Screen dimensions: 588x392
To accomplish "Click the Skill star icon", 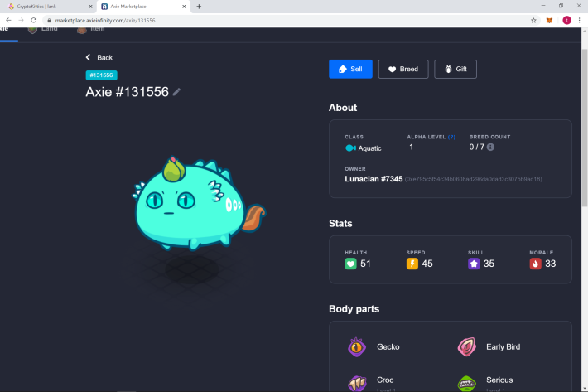I will (474, 264).
